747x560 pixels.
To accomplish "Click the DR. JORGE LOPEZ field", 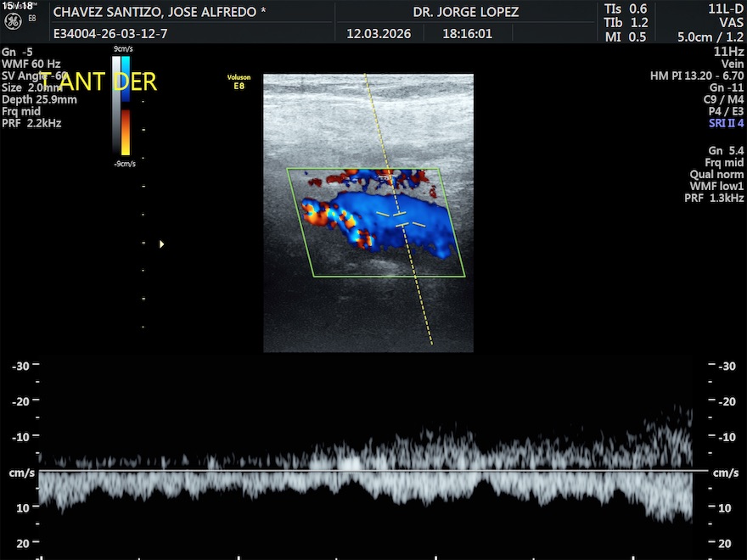I will [465, 12].
